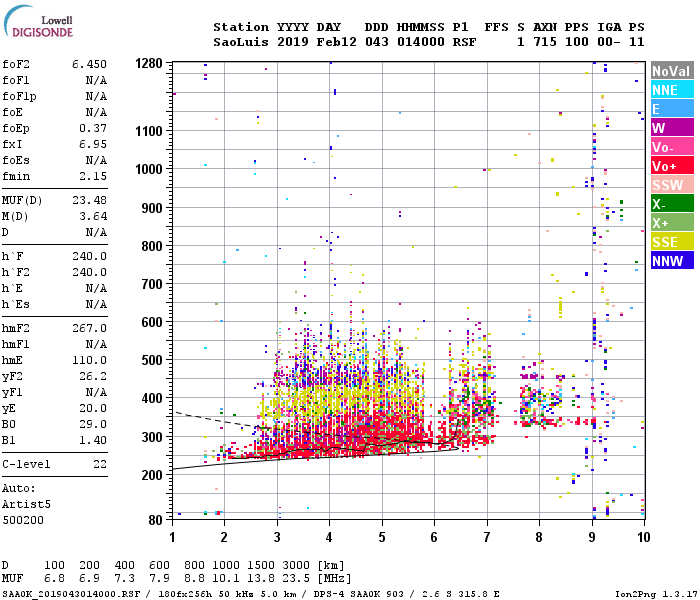Click the AXN value 715
Screen dimensions: 700x600
[545, 42]
